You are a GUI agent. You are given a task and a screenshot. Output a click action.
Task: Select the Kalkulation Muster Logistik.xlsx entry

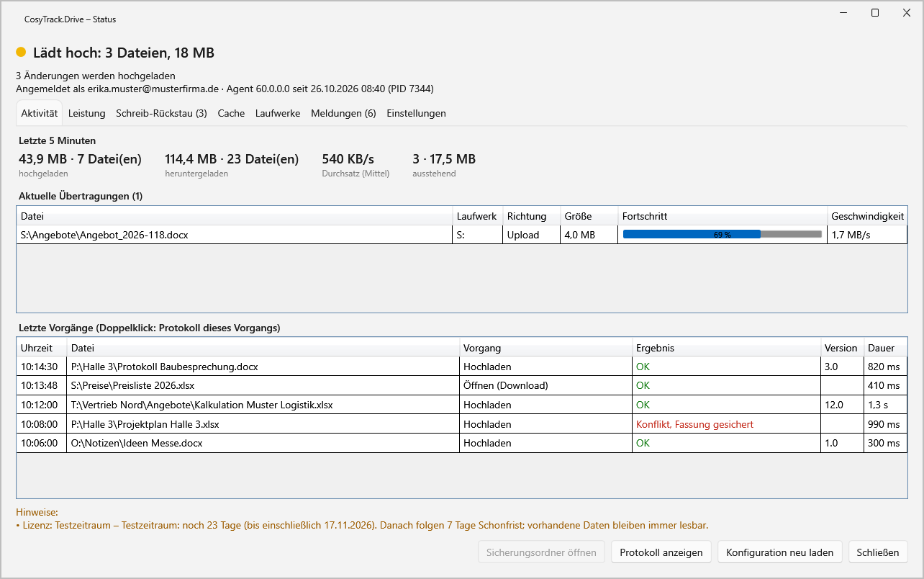(461, 405)
